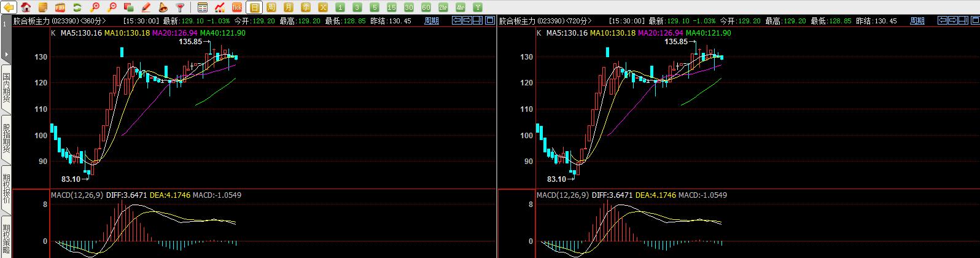Select the red pencil drawing tool
The image size is (980, 258).
(146, 7)
